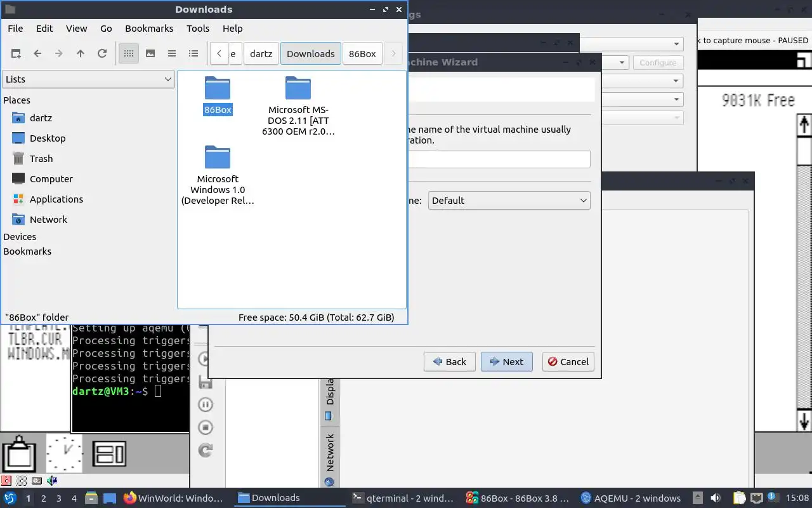Expand the Bookmarks section in sidebar

pyautogui.click(x=27, y=251)
